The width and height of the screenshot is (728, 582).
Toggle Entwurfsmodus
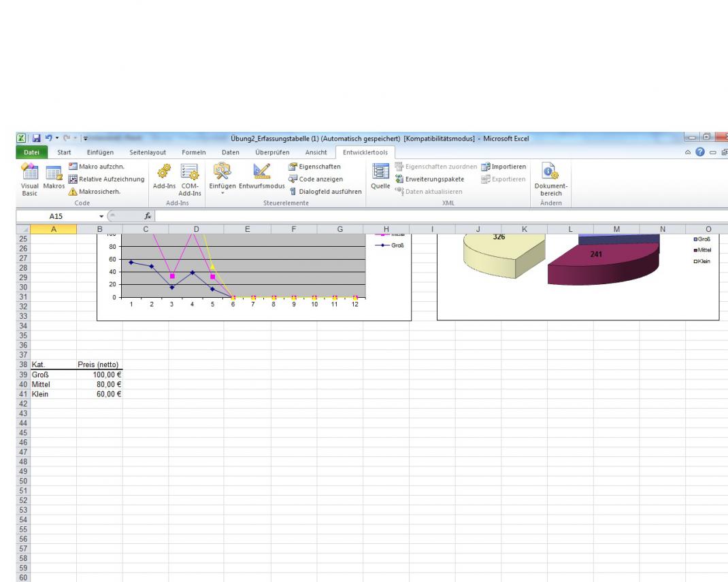pos(262,176)
